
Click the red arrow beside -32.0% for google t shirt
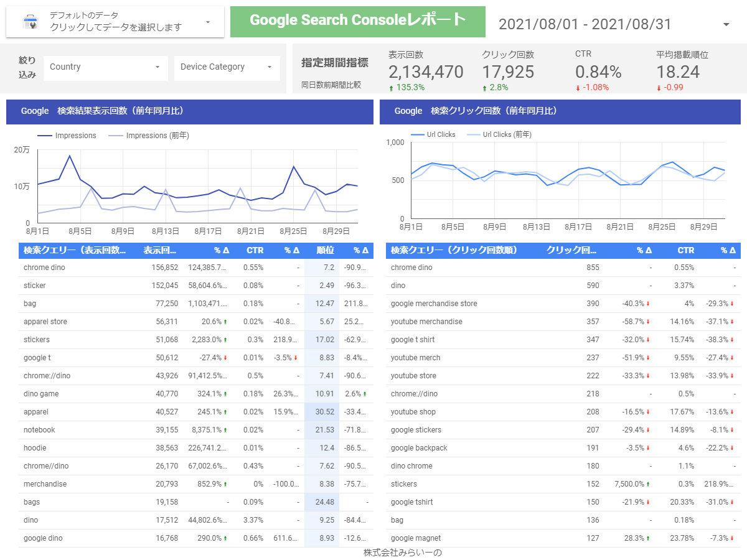648,340
